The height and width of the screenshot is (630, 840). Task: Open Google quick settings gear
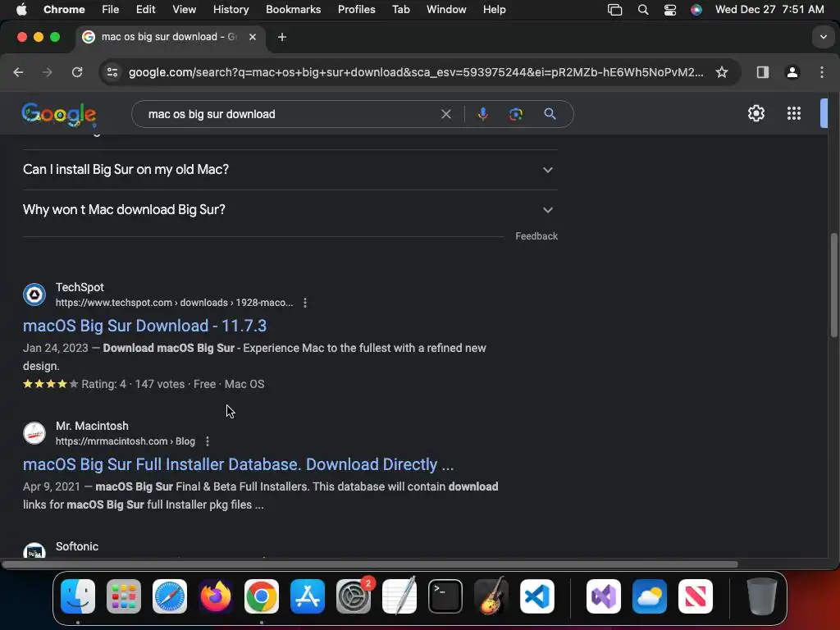(756, 113)
